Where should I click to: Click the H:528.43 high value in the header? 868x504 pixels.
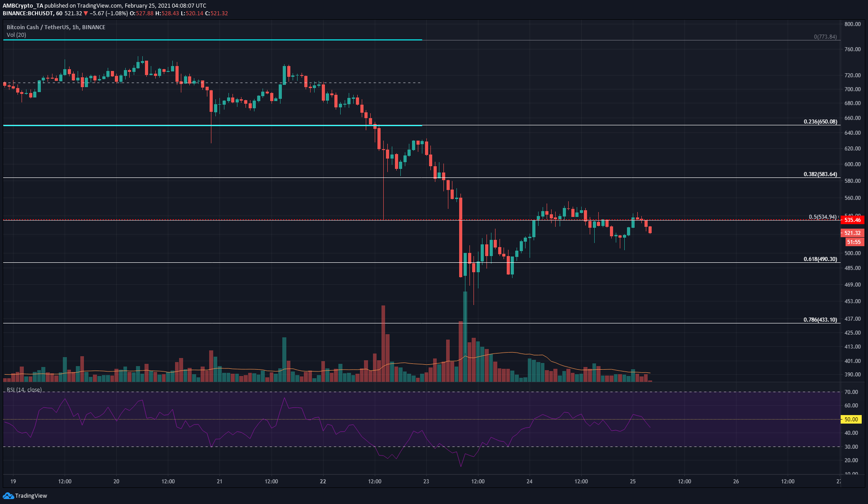[167, 13]
